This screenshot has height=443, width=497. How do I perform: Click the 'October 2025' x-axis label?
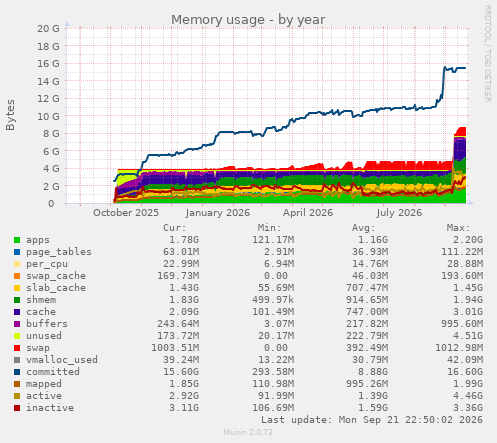(x=126, y=213)
